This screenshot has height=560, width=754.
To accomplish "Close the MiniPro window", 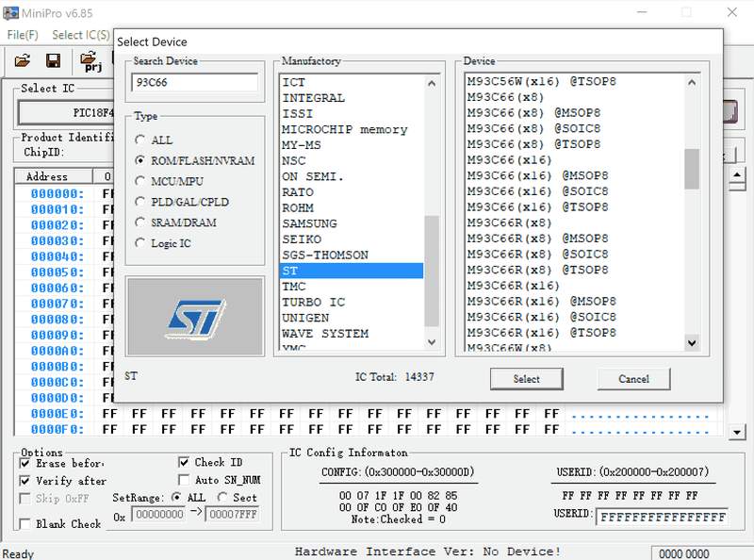I will coord(732,12).
